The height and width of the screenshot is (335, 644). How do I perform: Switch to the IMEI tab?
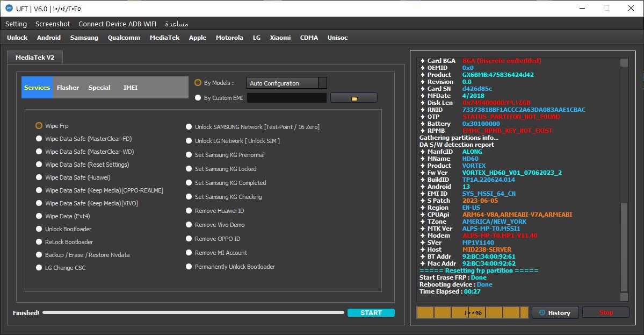pos(130,88)
